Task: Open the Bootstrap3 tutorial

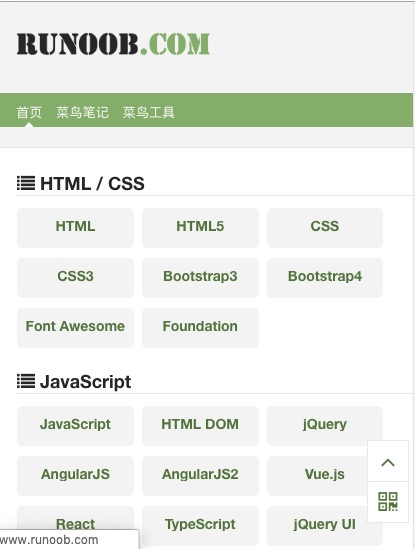Action: pos(200,278)
